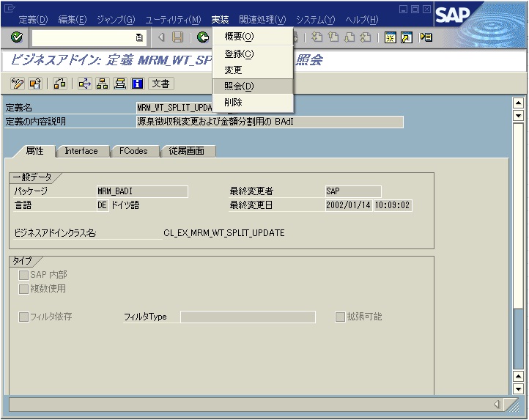Switch to the Interface tab
Image resolution: width=529 pixels, height=420 pixels.
81,151
